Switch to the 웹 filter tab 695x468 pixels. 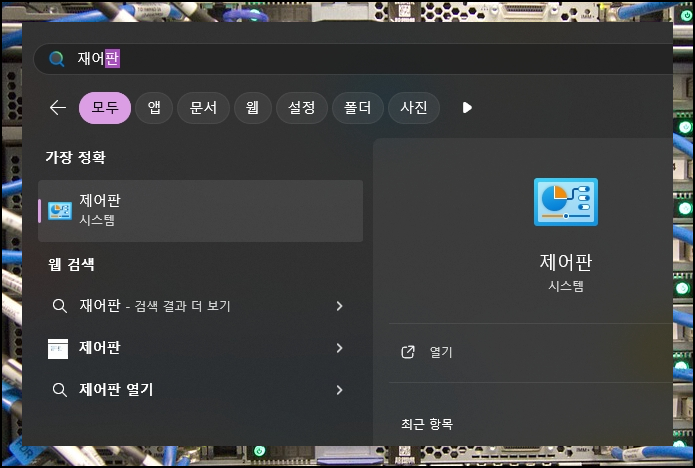[253, 108]
